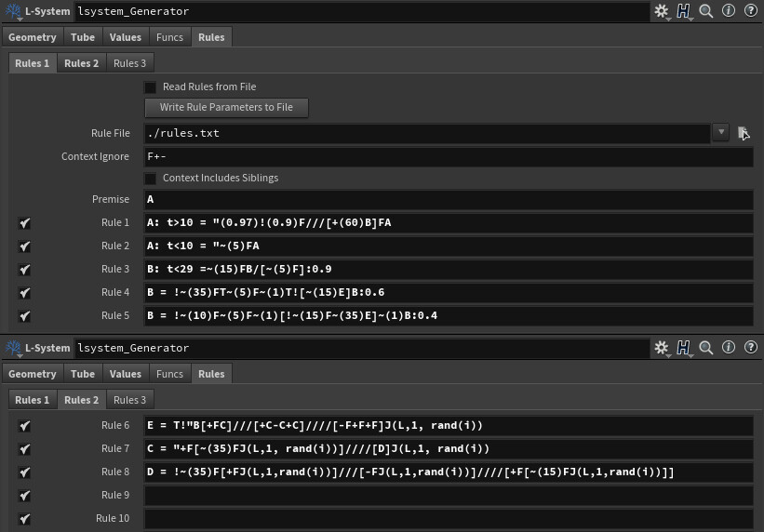Click empty Rule 10 field
Screen dimensions: 764x532
tap(449, 518)
